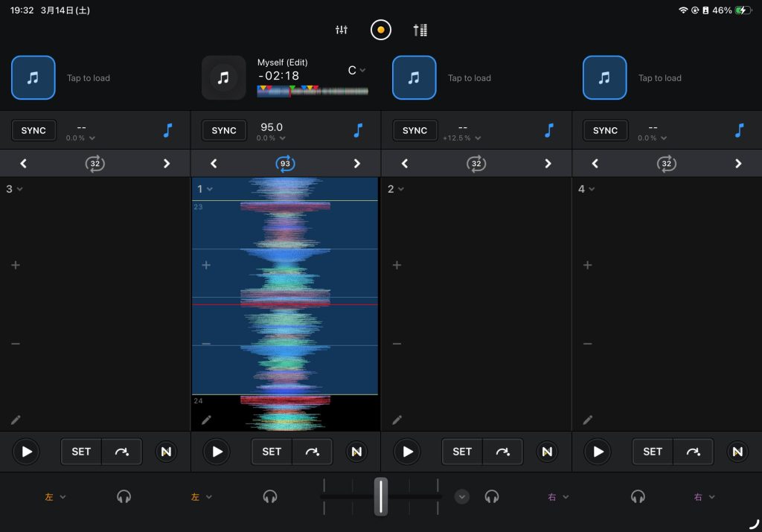762x532 pixels.
Task: Click the crossfader handle
Action: click(381, 496)
